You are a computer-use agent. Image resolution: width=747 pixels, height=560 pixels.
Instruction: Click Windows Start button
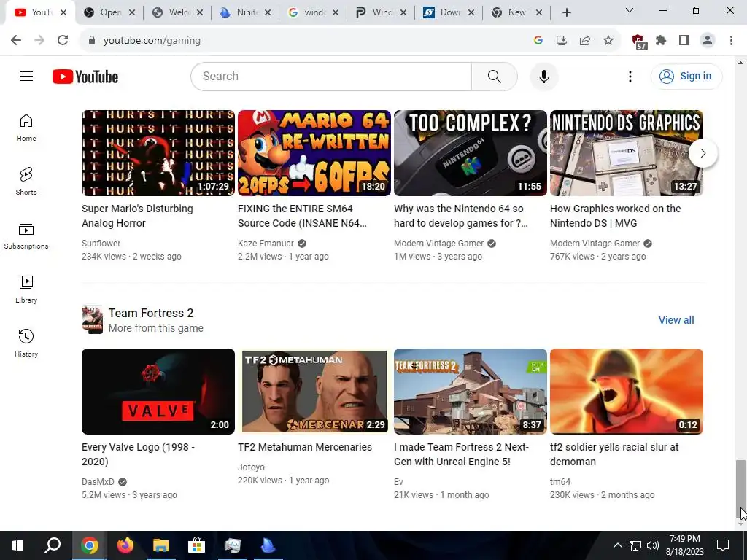tap(18, 545)
